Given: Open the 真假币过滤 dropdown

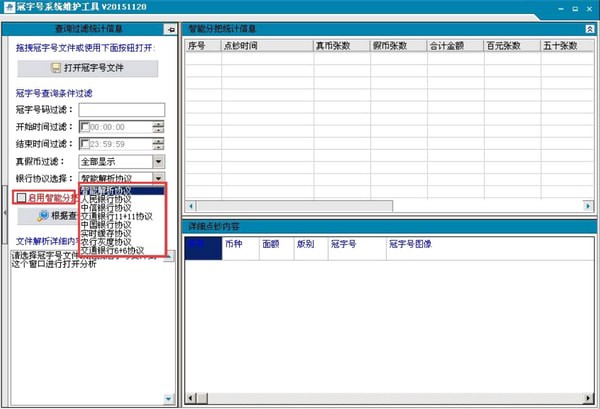Looking at the screenshot, I should [158, 161].
